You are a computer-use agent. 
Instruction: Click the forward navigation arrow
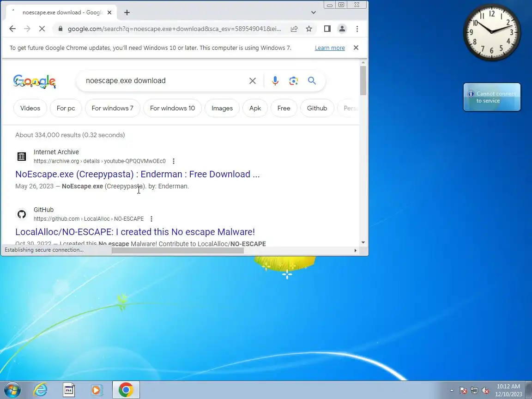point(27,29)
